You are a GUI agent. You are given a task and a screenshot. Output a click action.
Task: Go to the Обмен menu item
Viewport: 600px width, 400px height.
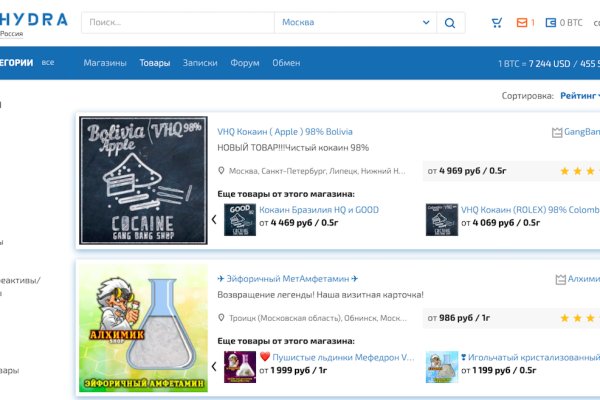click(x=286, y=63)
